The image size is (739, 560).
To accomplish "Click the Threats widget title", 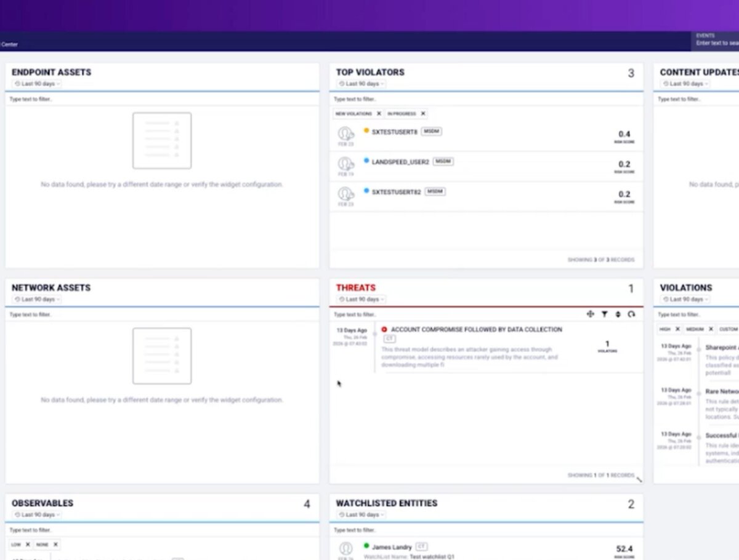I will pos(355,287).
